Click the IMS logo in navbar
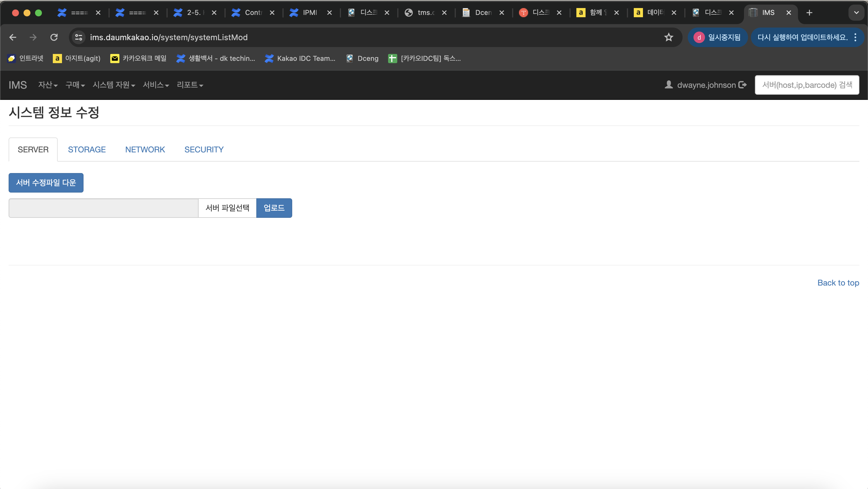The image size is (868, 489). 18,85
